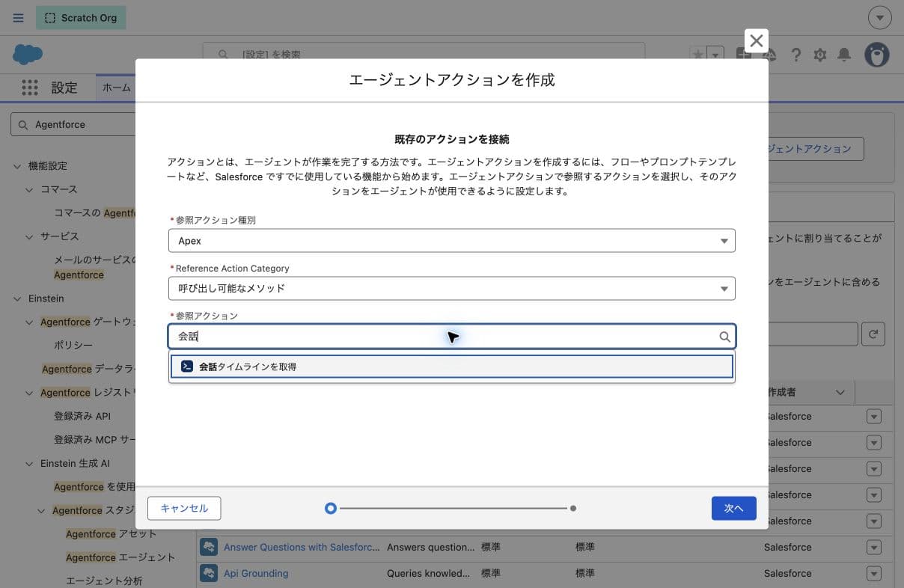Open the Api Grounding action link
The height and width of the screenshot is (588, 904).
tap(256, 574)
